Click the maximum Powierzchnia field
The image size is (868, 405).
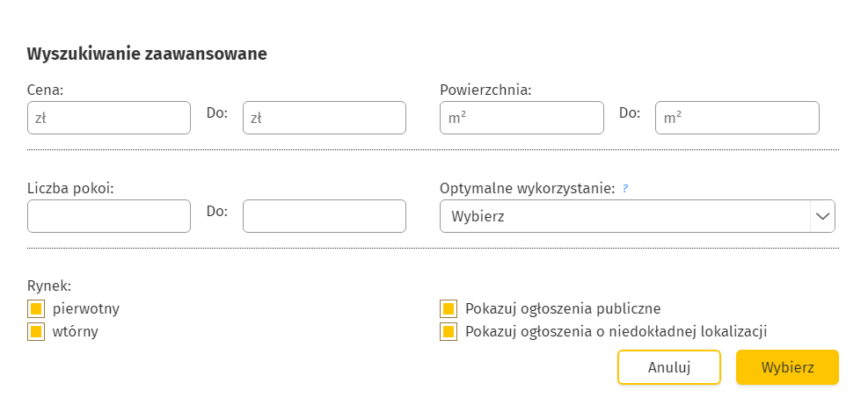click(737, 118)
